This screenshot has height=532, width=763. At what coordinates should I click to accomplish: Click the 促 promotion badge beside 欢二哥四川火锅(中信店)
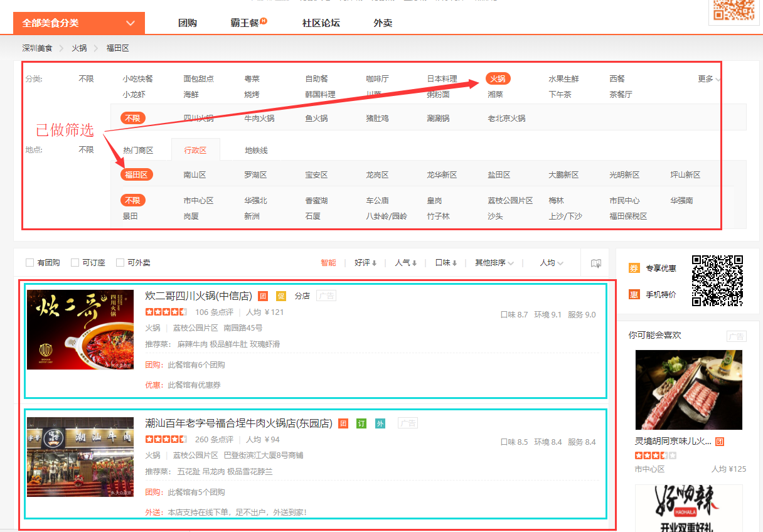[x=281, y=296]
